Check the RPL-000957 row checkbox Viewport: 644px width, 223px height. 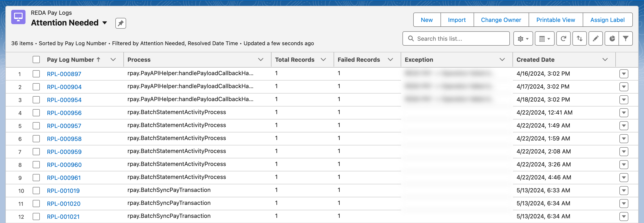click(x=36, y=126)
